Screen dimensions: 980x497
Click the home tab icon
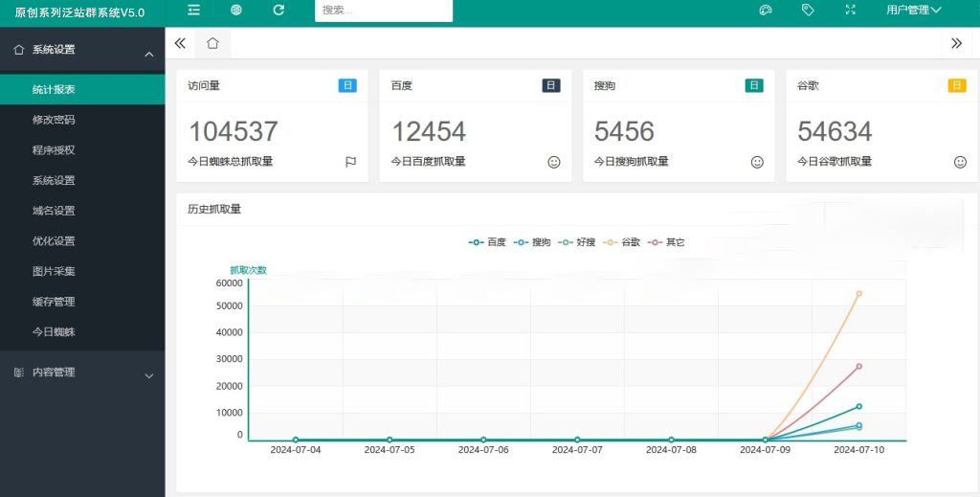212,43
